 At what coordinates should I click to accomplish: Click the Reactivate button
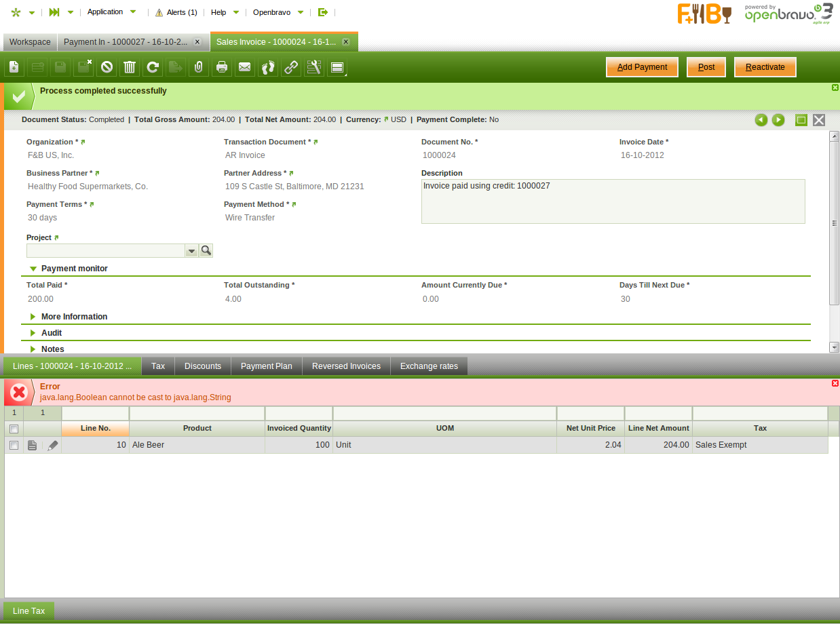coord(765,67)
